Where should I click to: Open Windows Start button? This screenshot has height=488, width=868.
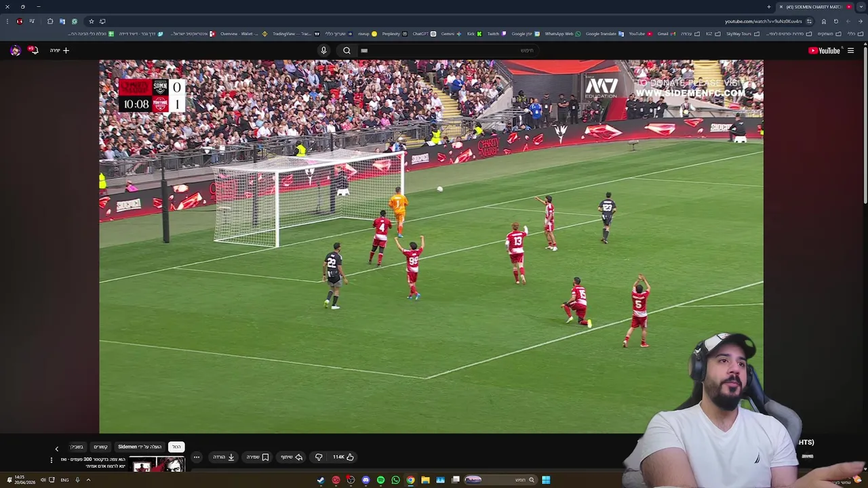pos(546,480)
